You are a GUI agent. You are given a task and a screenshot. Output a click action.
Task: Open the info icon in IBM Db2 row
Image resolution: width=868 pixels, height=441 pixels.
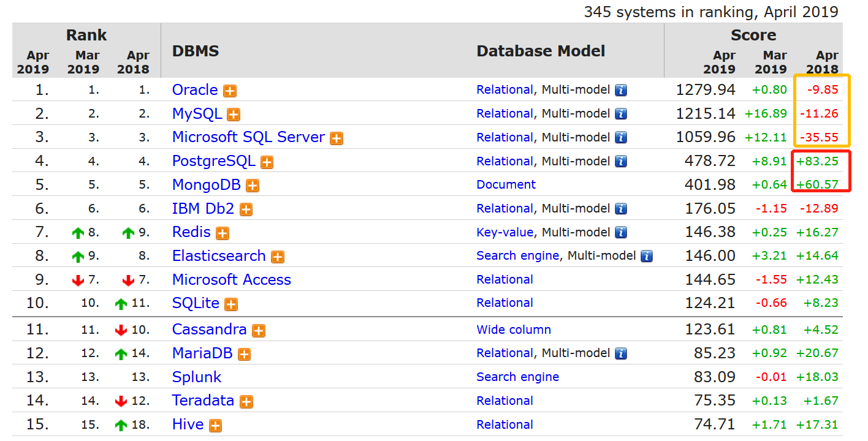[621, 209]
